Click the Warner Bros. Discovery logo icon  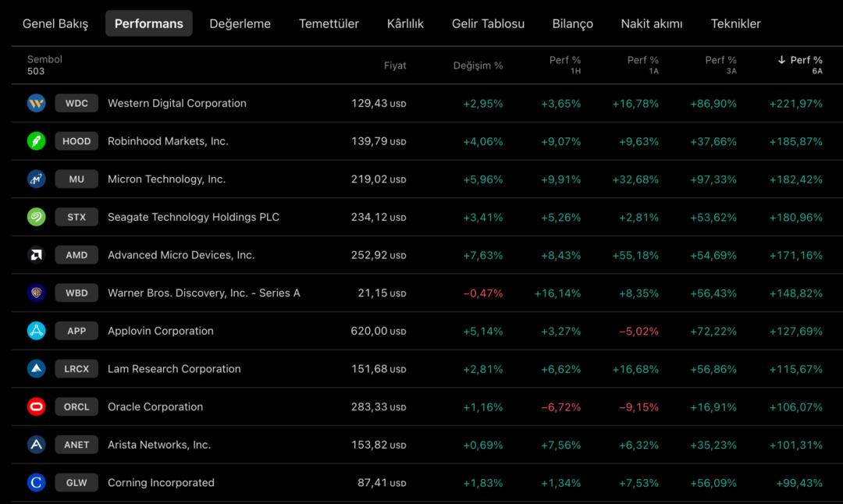tap(37, 293)
